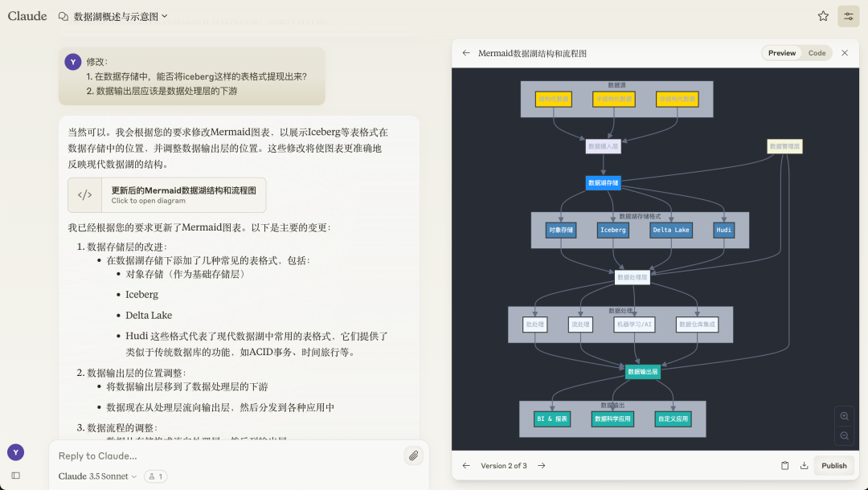Open the attachment paperclip in the reply box
The width and height of the screenshot is (868, 490).
pyautogui.click(x=413, y=455)
